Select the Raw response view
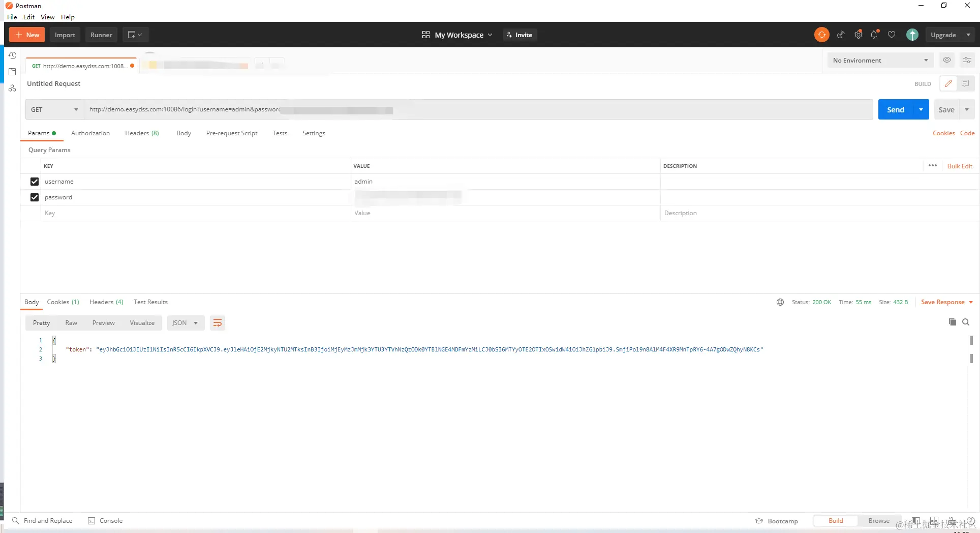 71,323
